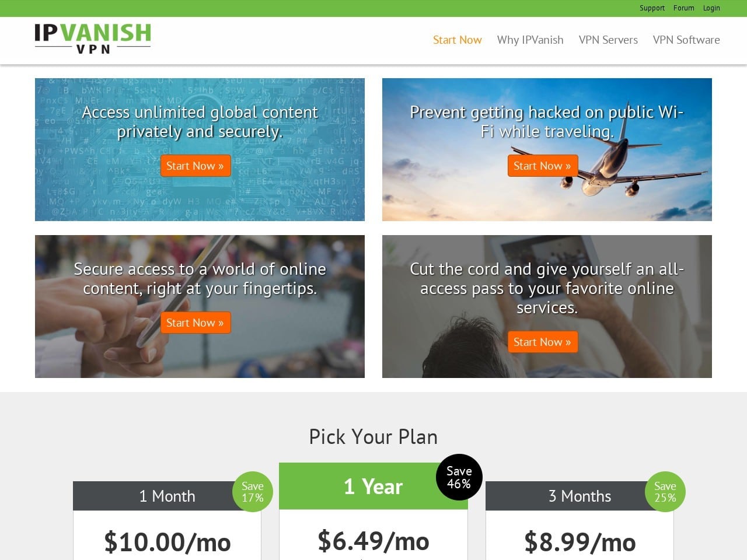Select the 3 Months plan header
The image size is (747, 560).
click(580, 496)
